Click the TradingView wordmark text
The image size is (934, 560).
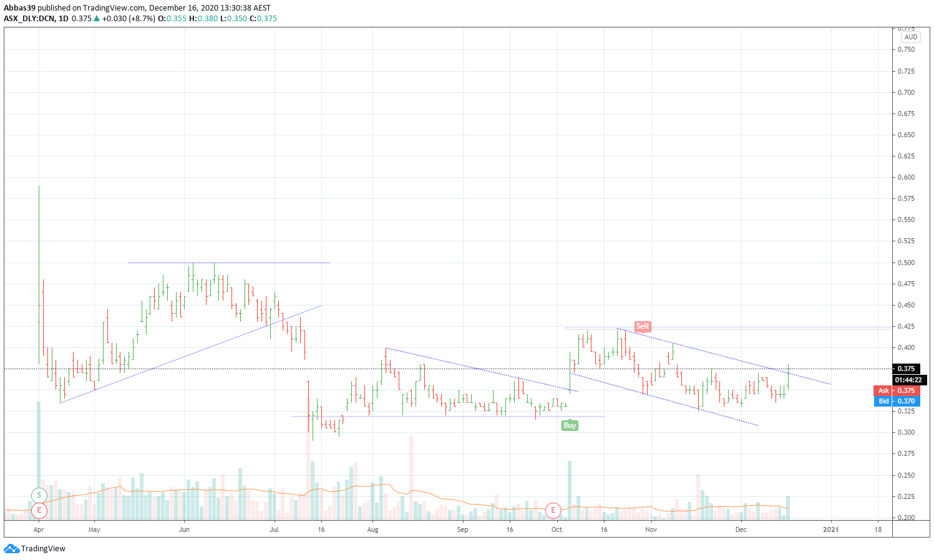point(43,549)
